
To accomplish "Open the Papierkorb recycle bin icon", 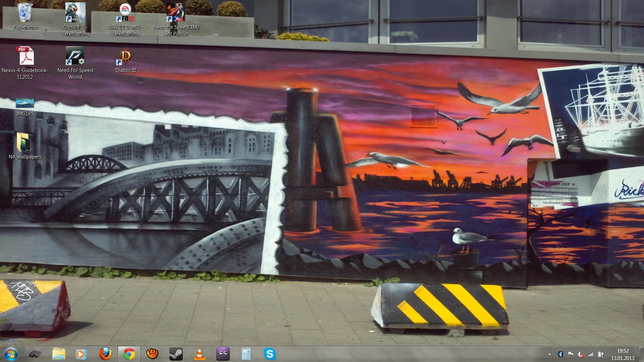I will [25, 13].
